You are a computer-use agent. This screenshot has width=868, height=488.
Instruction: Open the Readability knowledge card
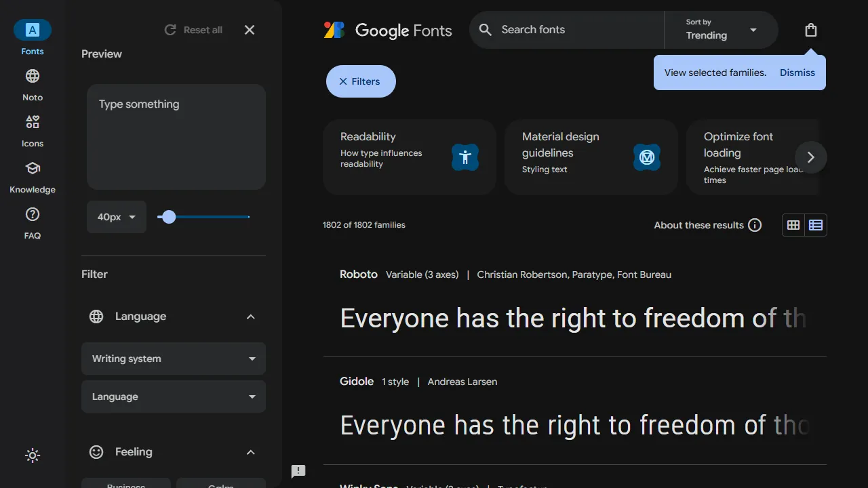pyautogui.click(x=410, y=157)
